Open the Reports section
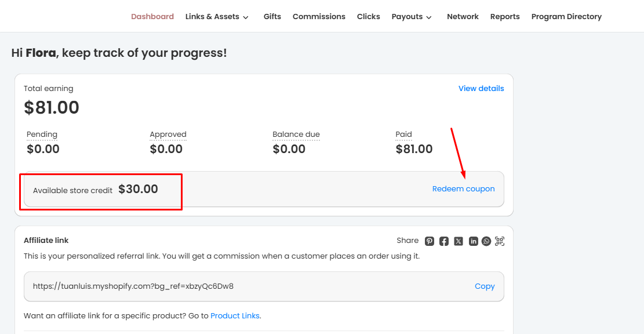The image size is (644, 334). 505,17
